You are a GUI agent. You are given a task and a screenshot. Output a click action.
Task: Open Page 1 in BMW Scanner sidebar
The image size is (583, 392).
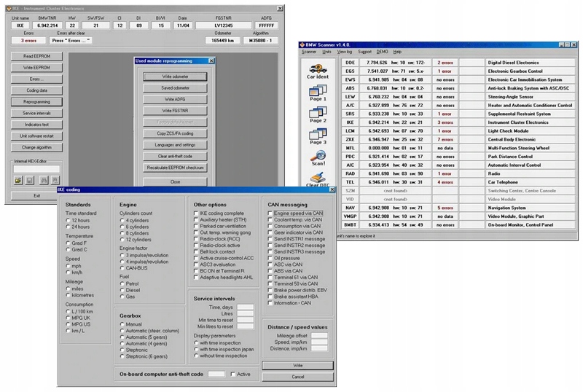point(316,94)
